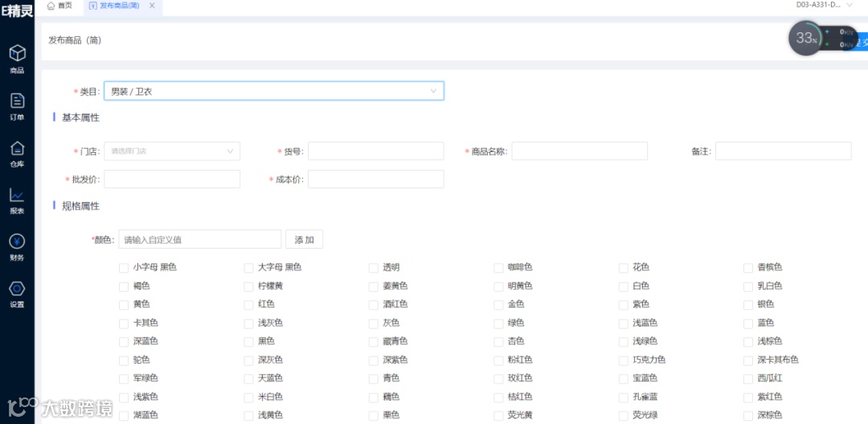The height and width of the screenshot is (424, 868).
Task: Focus the 颜色 custom value input
Action: point(200,240)
